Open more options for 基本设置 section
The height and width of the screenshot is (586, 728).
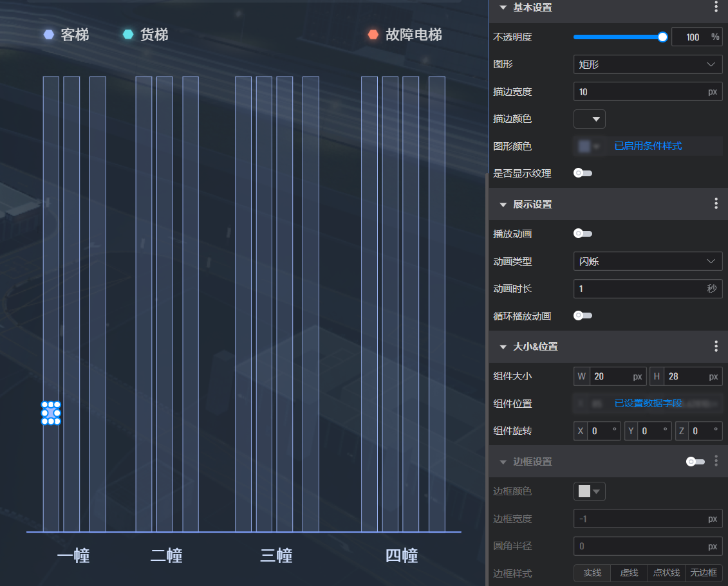[716, 7]
